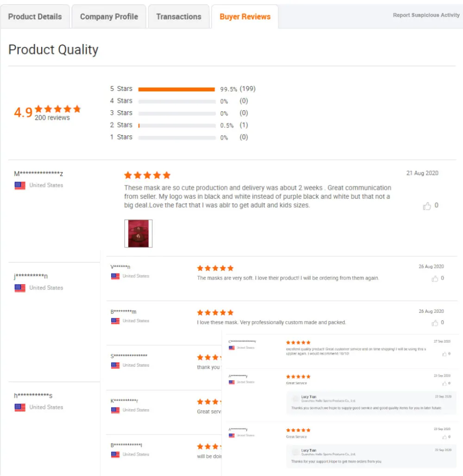Select the Buyer Reviews tab
463x476 pixels.
(245, 17)
